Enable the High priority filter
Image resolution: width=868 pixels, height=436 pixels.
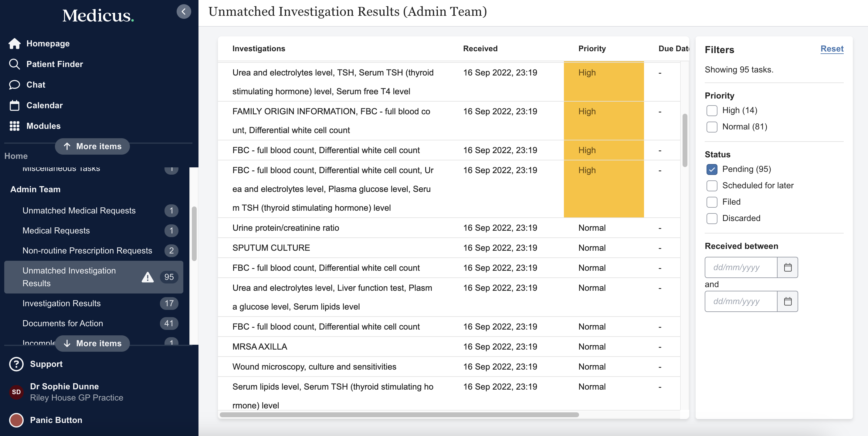[x=712, y=110]
